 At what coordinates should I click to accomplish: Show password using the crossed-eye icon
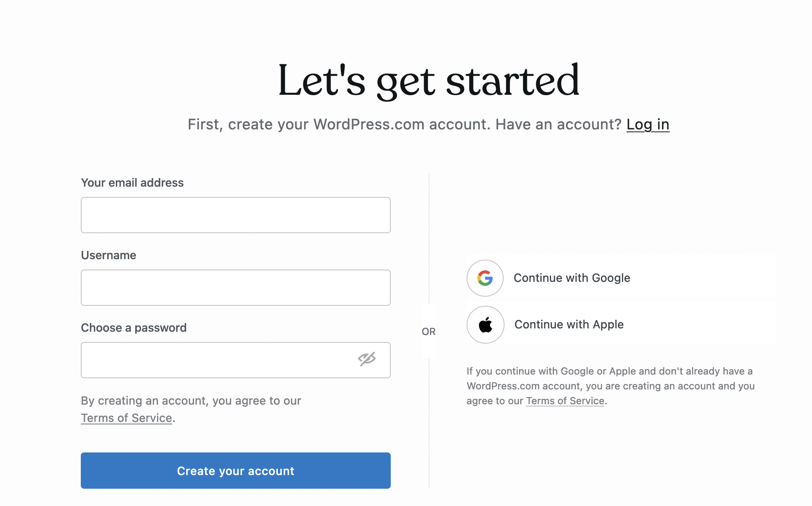[x=366, y=359]
